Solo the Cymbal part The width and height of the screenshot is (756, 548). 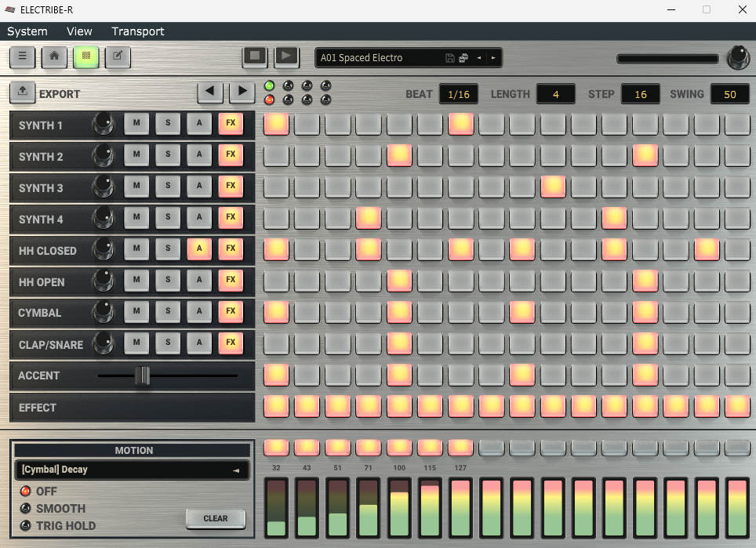[168, 311]
